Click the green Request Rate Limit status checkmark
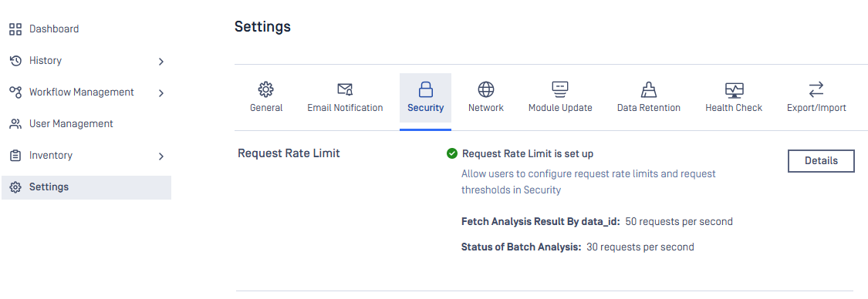This screenshot has width=868, height=299. point(451,153)
